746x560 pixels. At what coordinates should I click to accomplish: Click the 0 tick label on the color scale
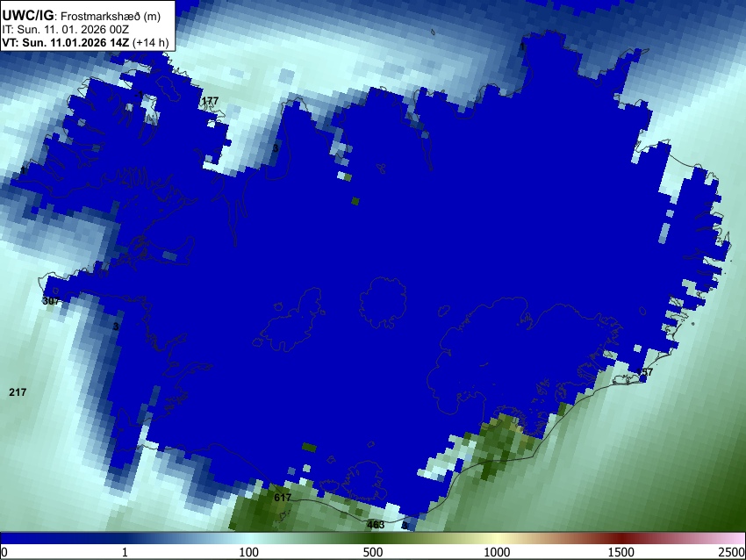coord(4,552)
